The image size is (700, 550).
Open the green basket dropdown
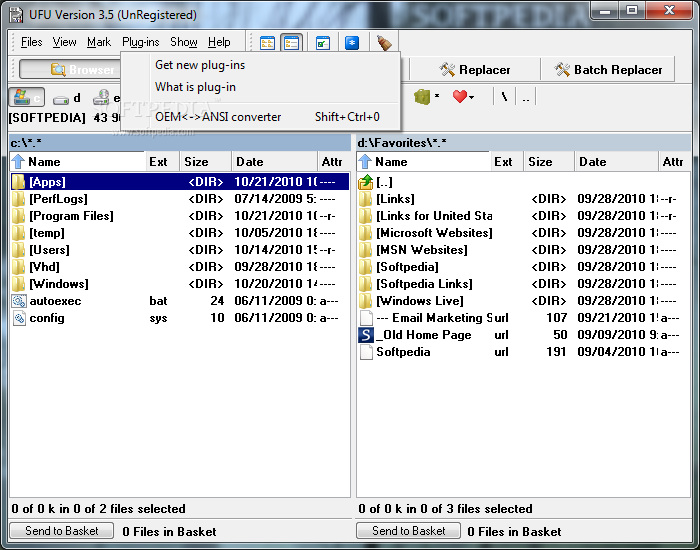pos(426,96)
